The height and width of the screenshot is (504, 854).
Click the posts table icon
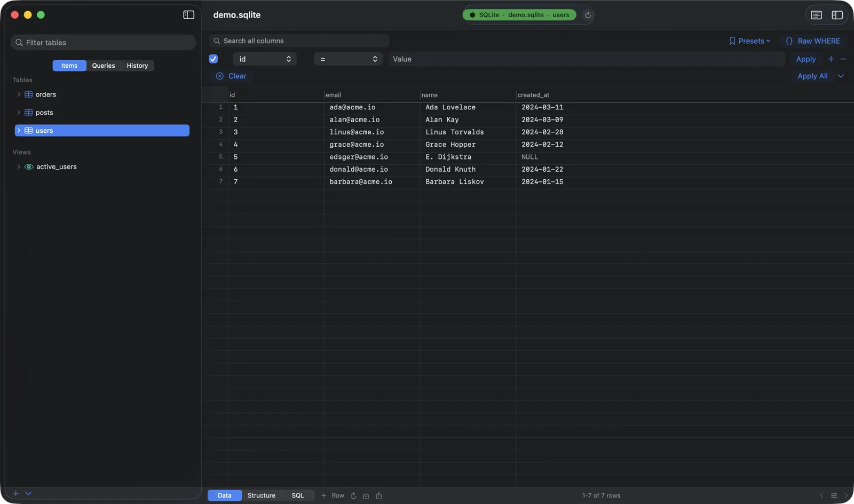[x=29, y=113]
